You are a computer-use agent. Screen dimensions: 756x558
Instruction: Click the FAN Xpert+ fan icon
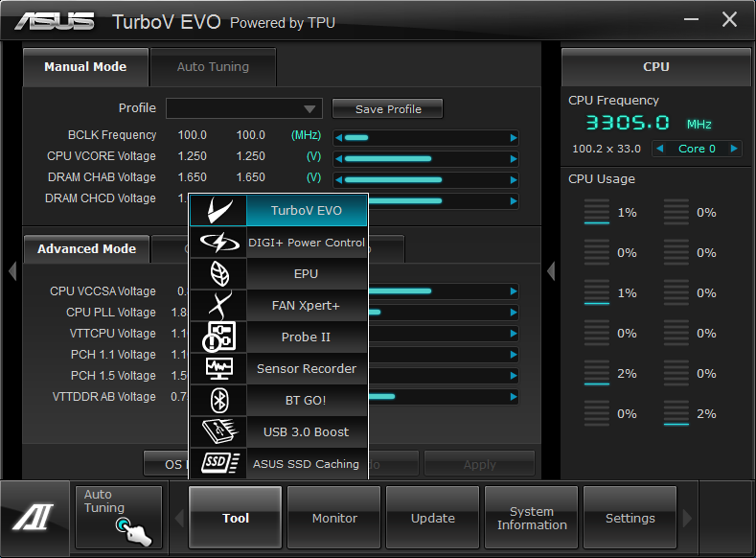[218, 306]
